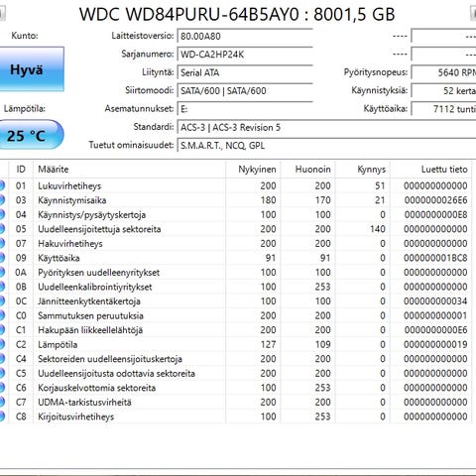Select the Hakuvirheheys attribute row
The width and height of the screenshot is (476, 476).
coord(236,244)
